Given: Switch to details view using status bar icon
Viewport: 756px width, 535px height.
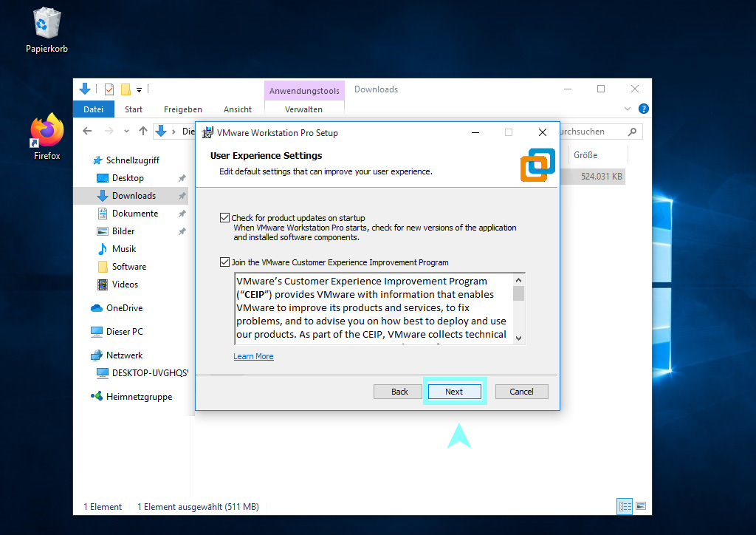Looking at the screenshot, I should point(625,506).
